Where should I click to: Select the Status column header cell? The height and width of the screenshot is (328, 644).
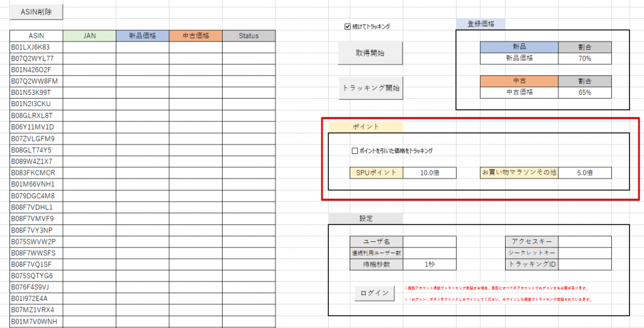(248, 36)
